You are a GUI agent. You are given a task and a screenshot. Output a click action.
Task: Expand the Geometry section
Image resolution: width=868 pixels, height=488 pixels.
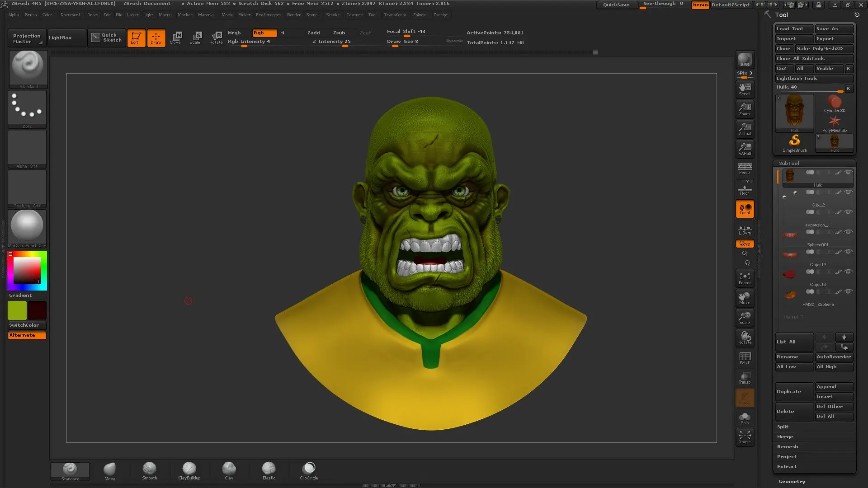[792, 482]
